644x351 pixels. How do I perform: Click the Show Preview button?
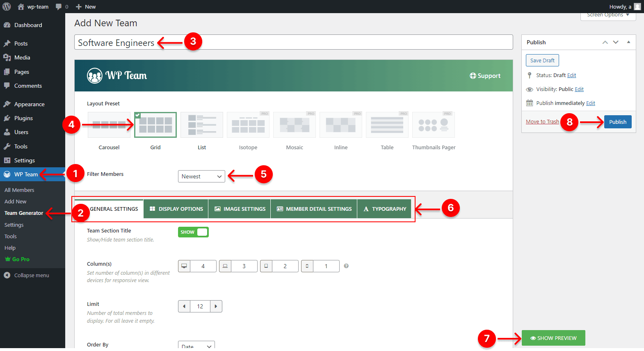[553, 338]
